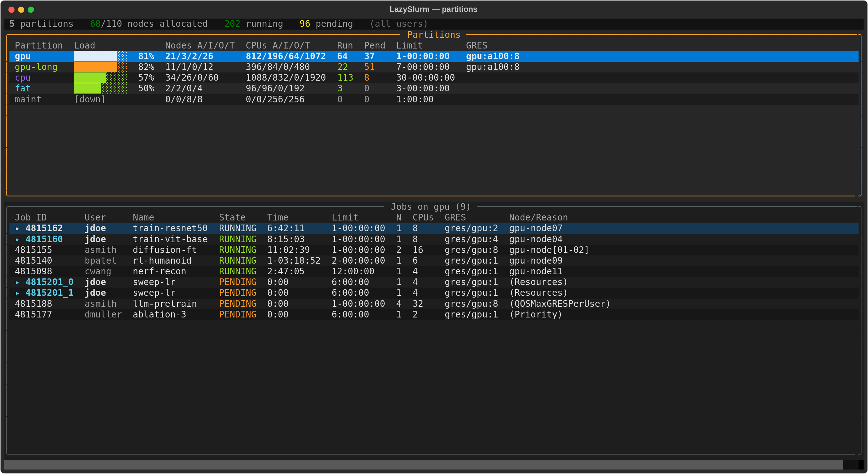Click '68/110 nodes allocated' summary

click(149, 24)
